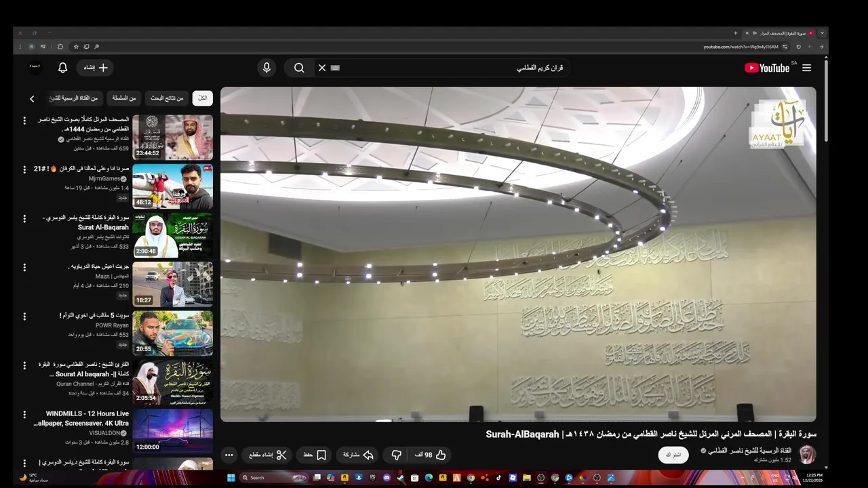
Task: Clear search text with the X icon
Action: point(322,68)
